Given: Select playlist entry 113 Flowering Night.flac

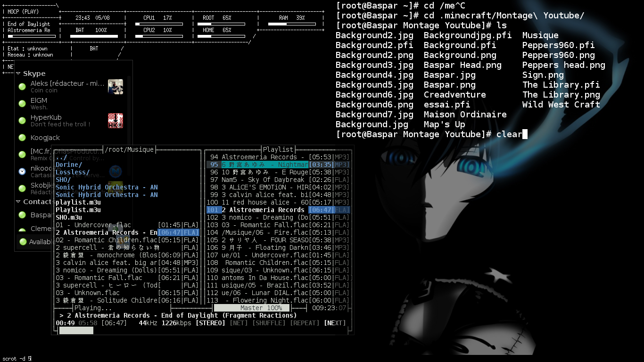Looking at the screenshot, I should tap(278, 300).
